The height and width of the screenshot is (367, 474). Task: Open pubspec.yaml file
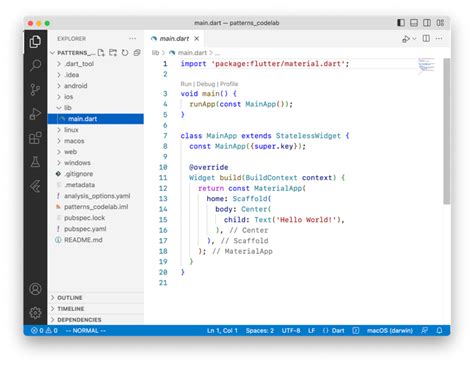click(x=96, y=229)
